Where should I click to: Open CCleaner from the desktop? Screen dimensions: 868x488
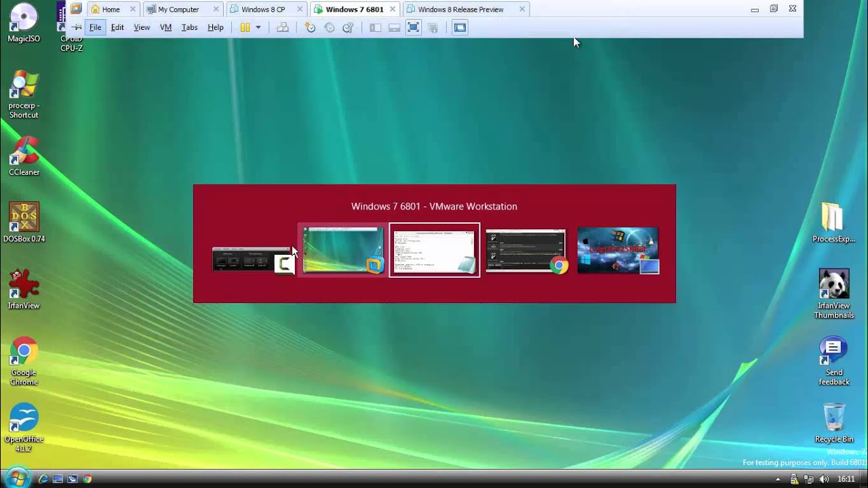click(x=24, y=156)
